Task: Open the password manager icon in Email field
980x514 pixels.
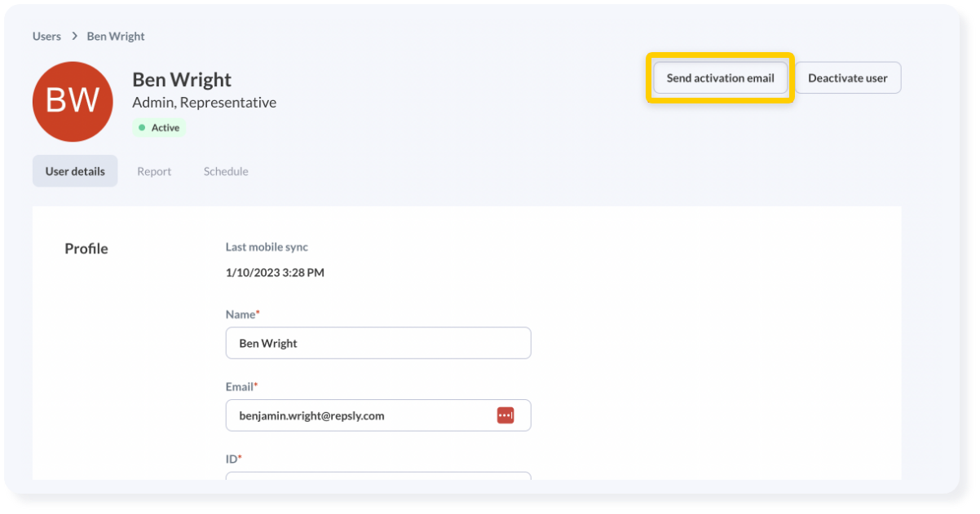Action: coord(505,415)
